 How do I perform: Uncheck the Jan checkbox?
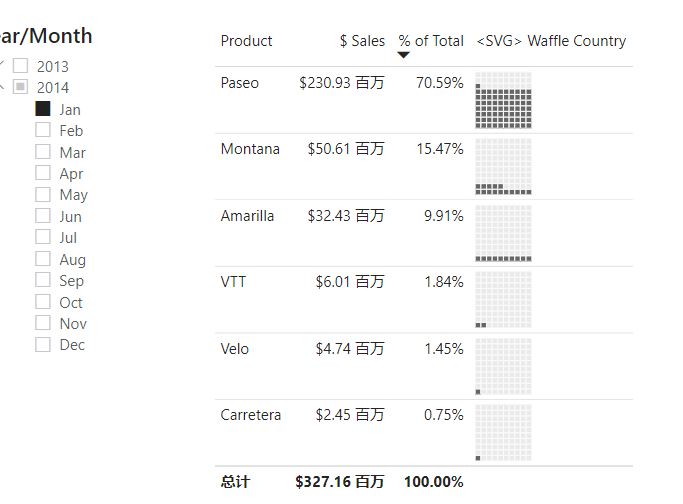pos(43,109)
